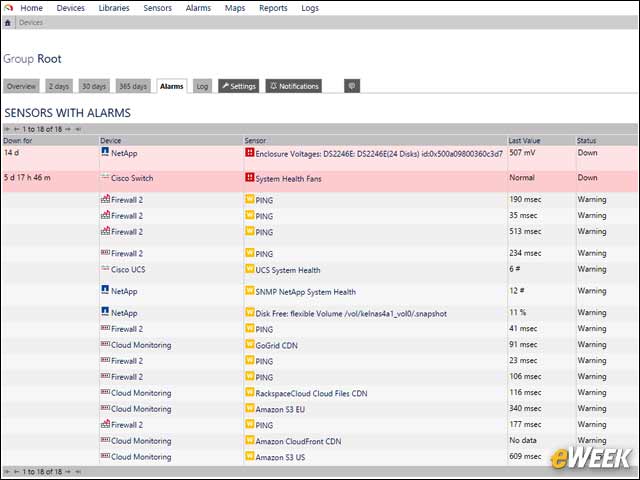Viewport: 640px width, 480px height.
Task: Click warning icon for GoGrid CDN
Action: click(249, 344)
